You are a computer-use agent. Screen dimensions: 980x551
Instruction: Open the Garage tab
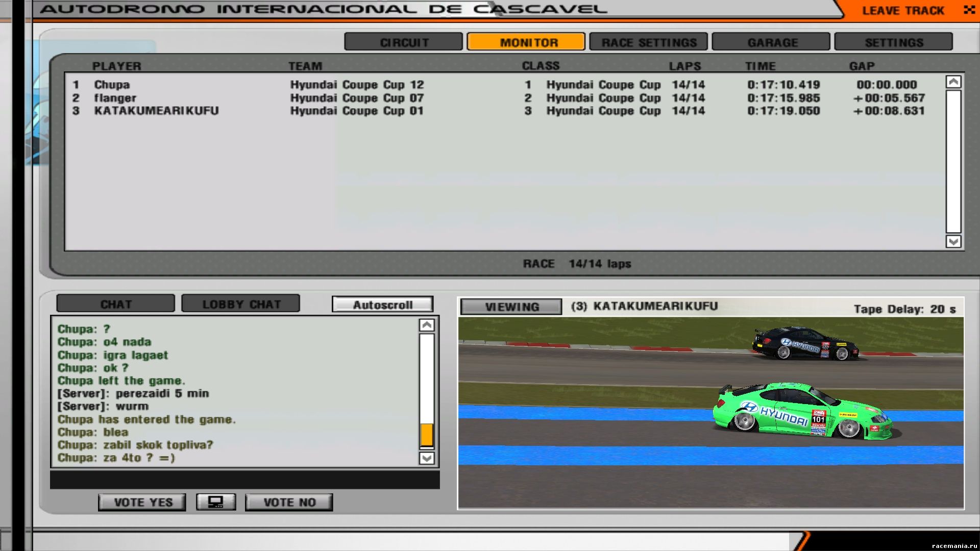771,42
